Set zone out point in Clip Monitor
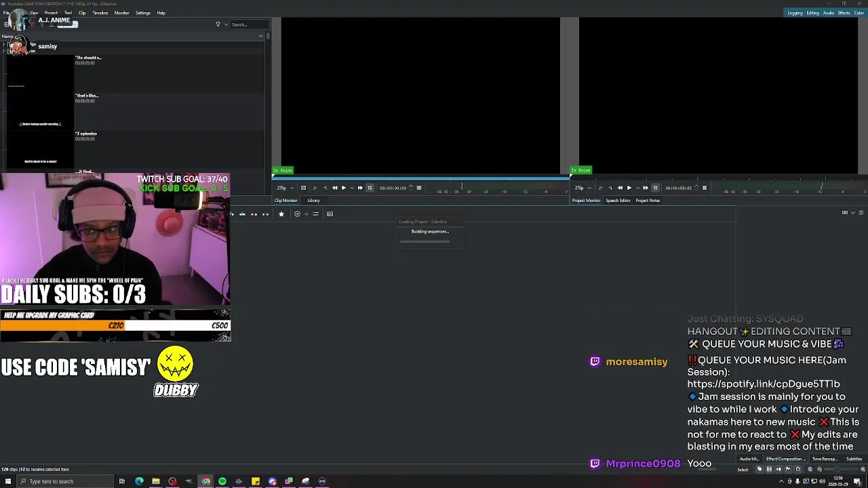 [x=325, y=188]
